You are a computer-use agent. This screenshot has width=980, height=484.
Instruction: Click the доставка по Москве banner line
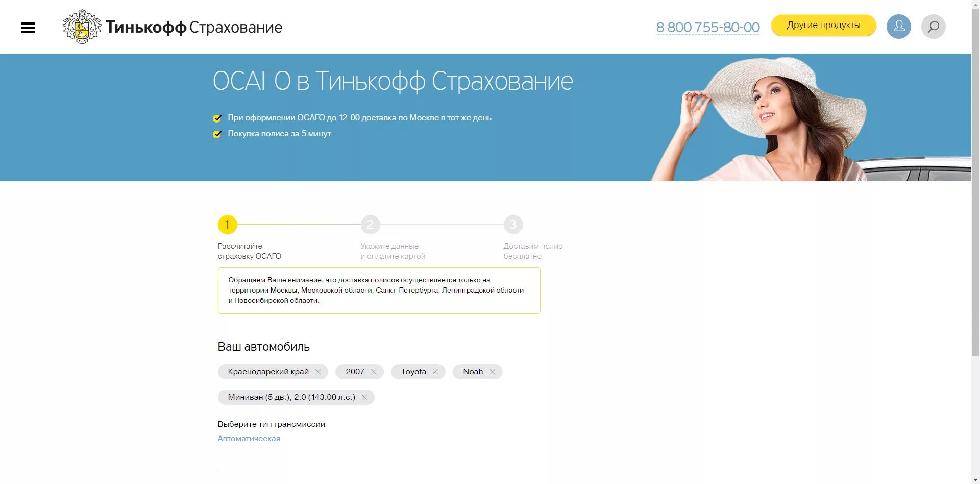[x=359, y=118]
